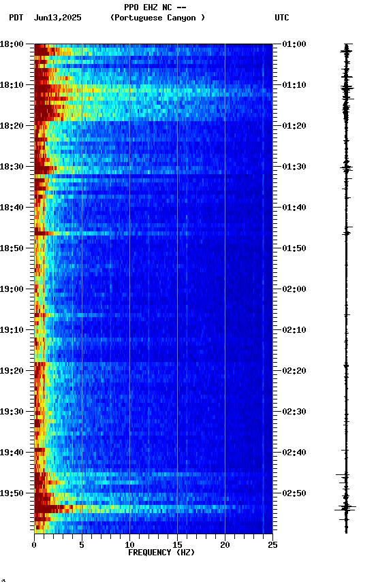This screenshot has width=376, height=588.
Task: Click the 20 Hz frequency axis label
Action: tap(225, 545)
